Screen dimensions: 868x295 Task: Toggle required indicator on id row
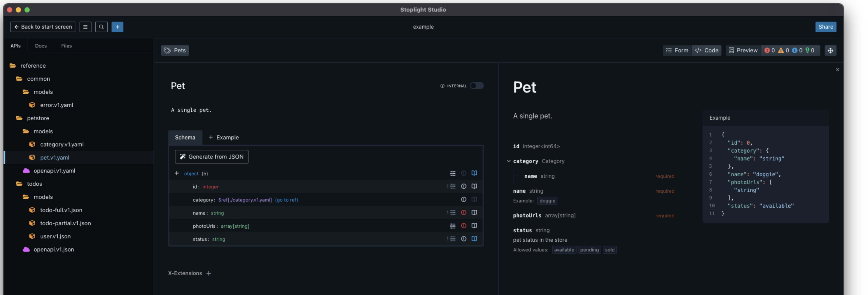click(x=464, y=186)
